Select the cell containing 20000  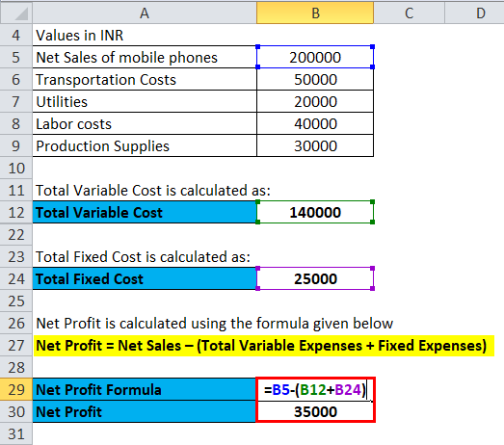coord(315,101)
